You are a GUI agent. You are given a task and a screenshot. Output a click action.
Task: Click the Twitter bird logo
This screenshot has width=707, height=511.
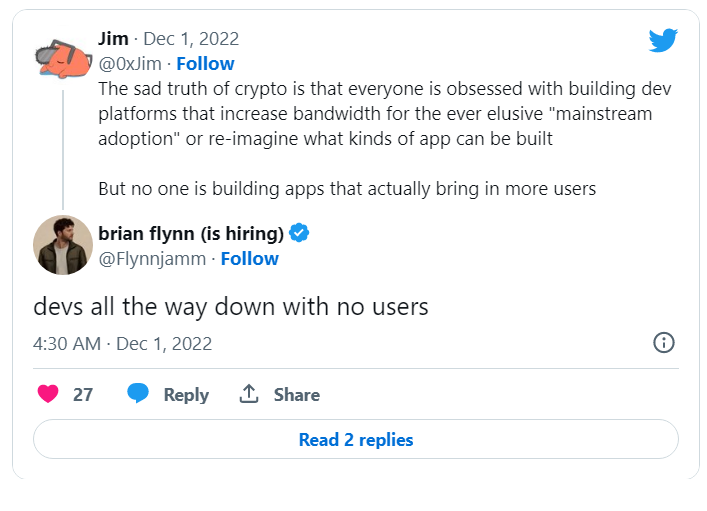663,40
